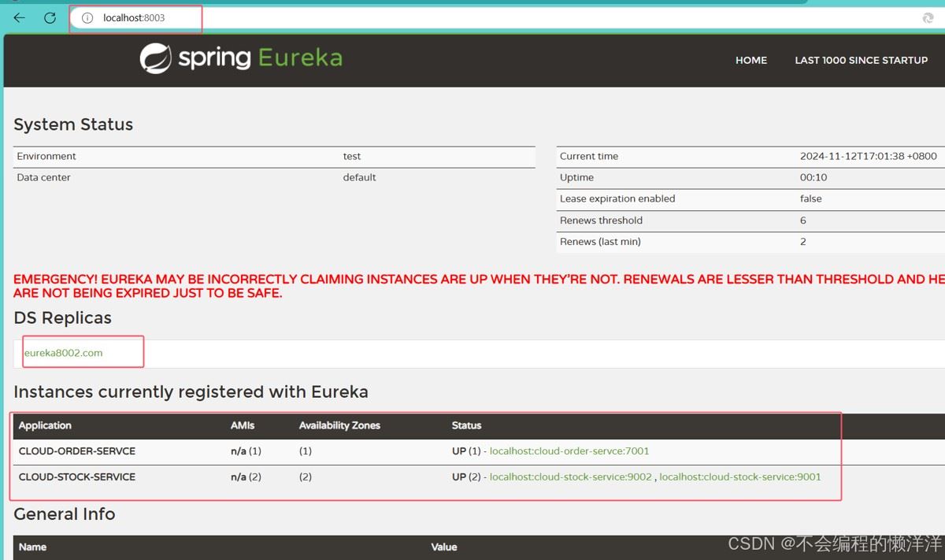Click the Name column header under General Info
Image resolution: width=945 pixels, height=560 pixels.
[32, 547]
